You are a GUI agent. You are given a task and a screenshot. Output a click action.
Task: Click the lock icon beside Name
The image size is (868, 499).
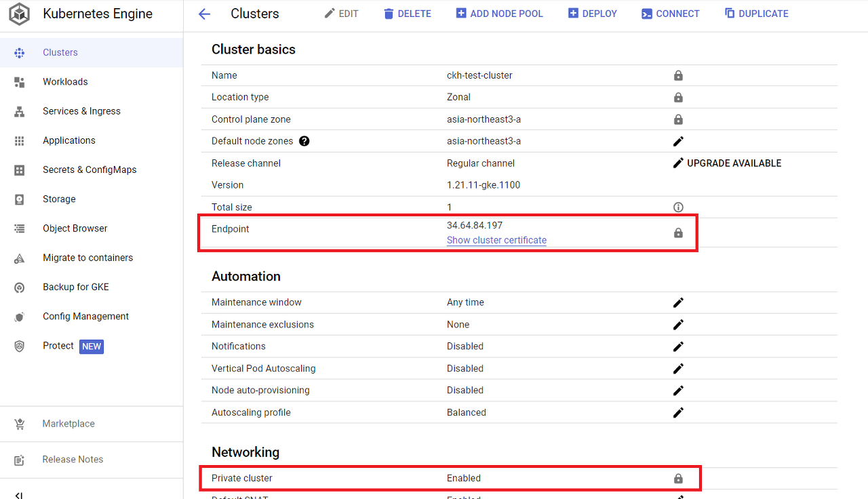coord(678,75)
